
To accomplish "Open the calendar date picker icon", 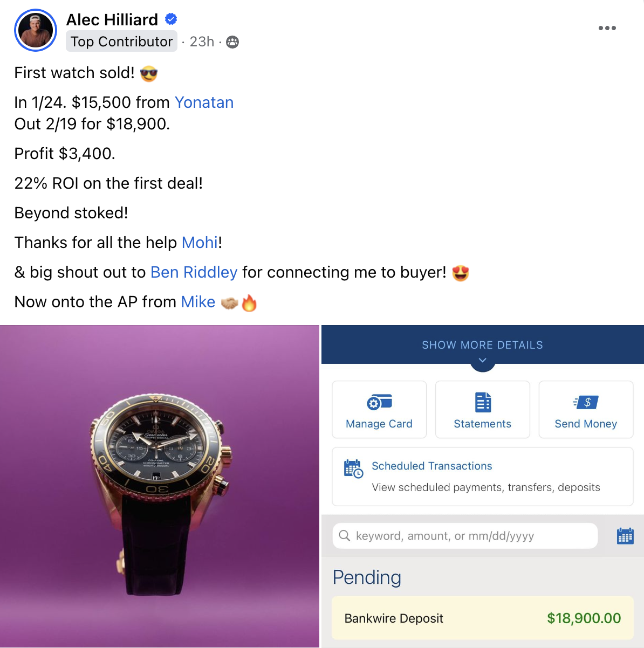I will point(625,536).
